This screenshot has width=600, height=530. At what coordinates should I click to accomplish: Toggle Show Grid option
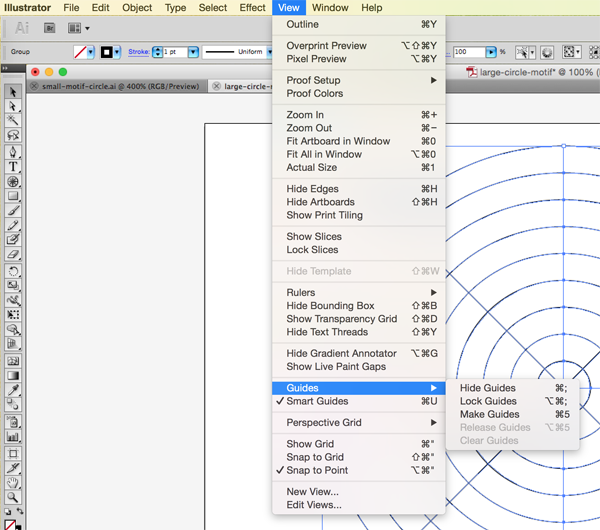pyautogui.click(x=359, y=444)
